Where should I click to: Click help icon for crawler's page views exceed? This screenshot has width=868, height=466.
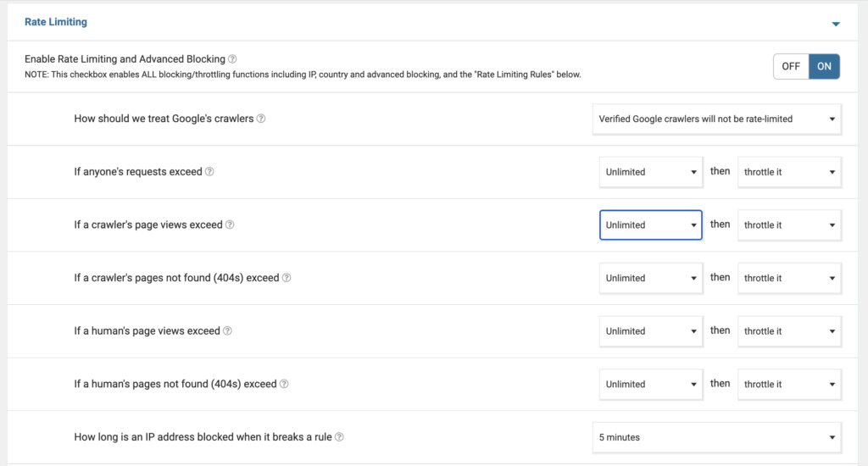tap(230, 225)
